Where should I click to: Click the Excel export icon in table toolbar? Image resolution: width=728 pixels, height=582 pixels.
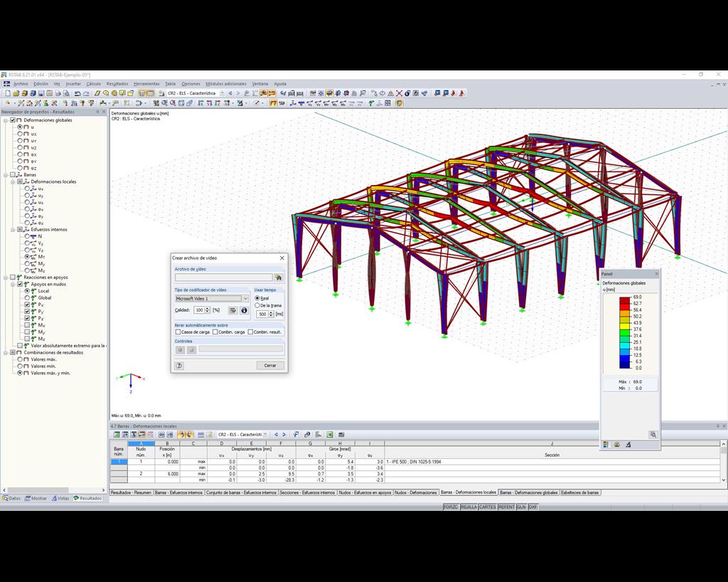pos(330,434)
